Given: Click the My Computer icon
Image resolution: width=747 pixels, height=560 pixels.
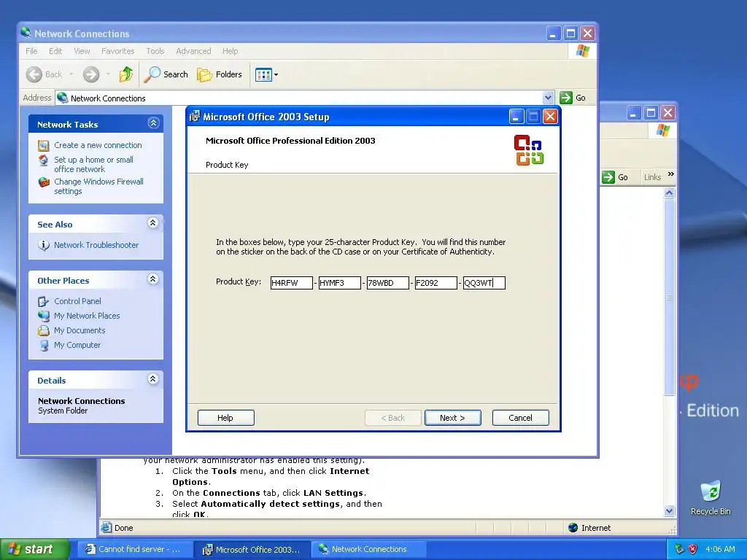Looking at the screenshot, I should click(44, 345).
